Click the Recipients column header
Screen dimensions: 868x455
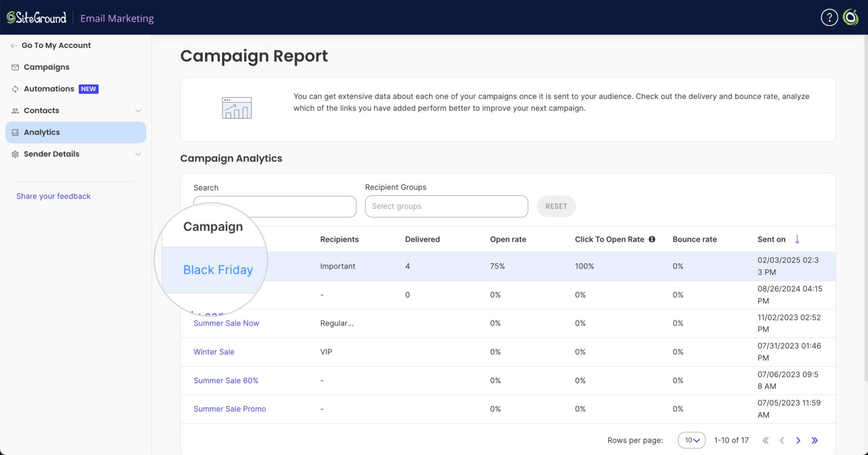[339, 239]
